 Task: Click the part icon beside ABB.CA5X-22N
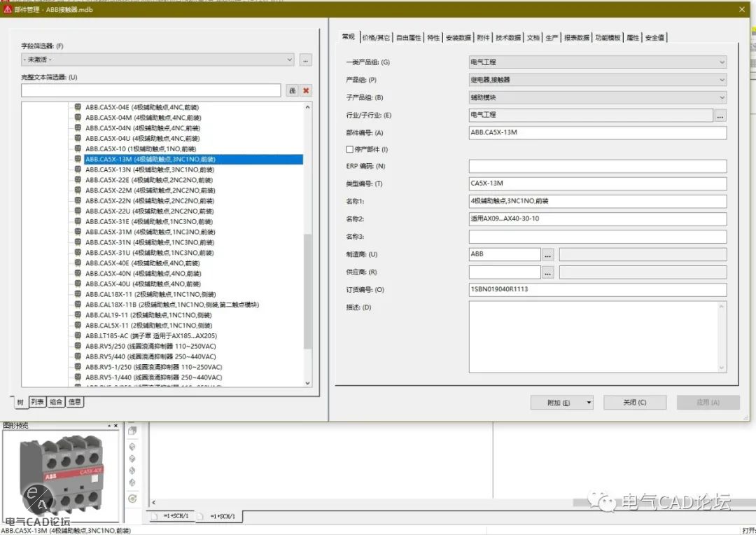pos(78,201)
